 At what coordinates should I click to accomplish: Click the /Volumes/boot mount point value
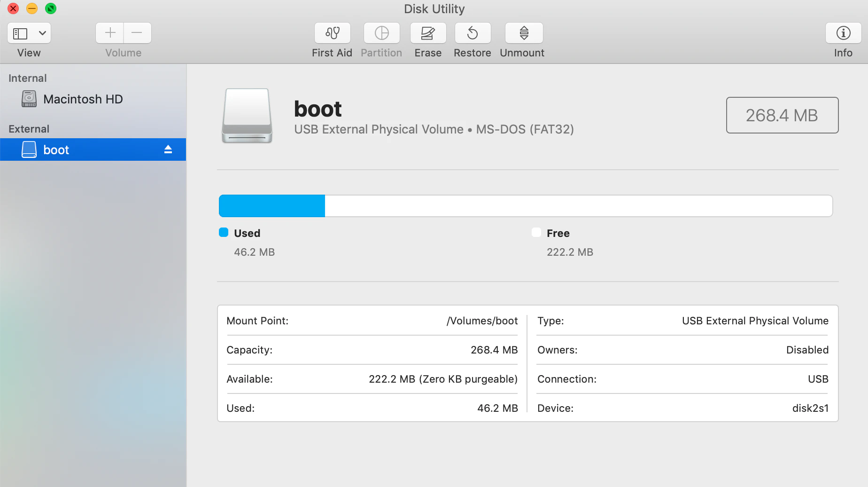[x=482, y=321]
